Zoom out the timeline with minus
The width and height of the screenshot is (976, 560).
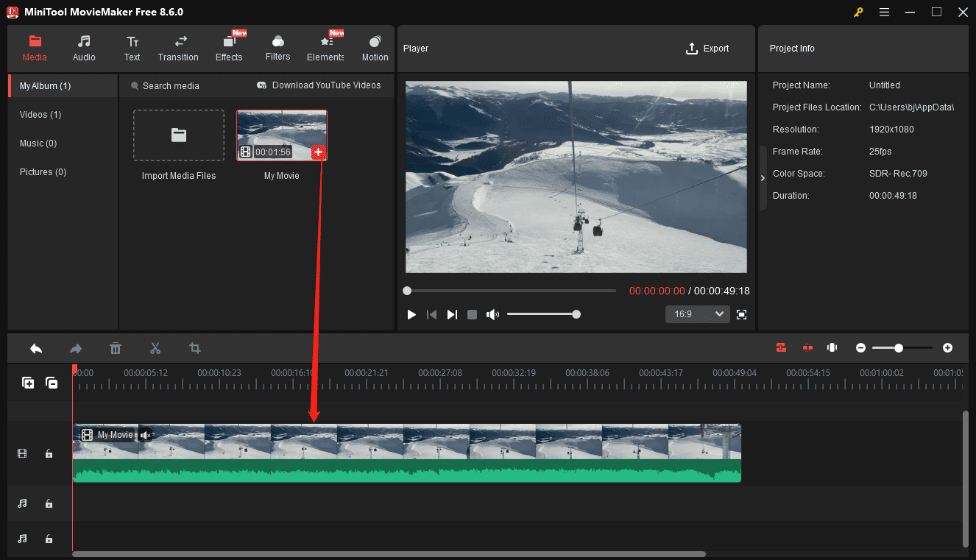coord(860,348)
